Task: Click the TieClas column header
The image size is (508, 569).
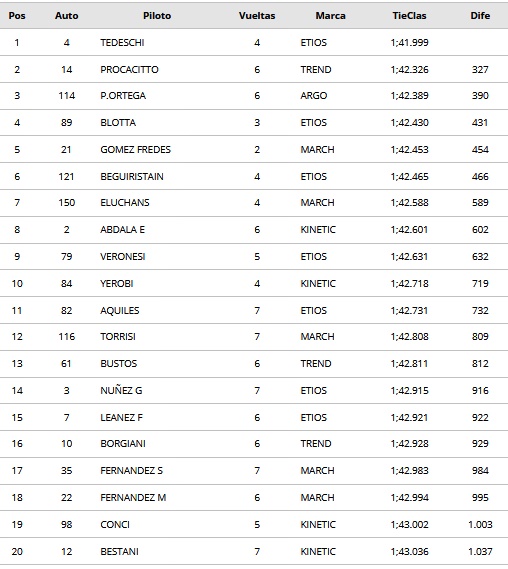Action: click(x=409, y=16)
